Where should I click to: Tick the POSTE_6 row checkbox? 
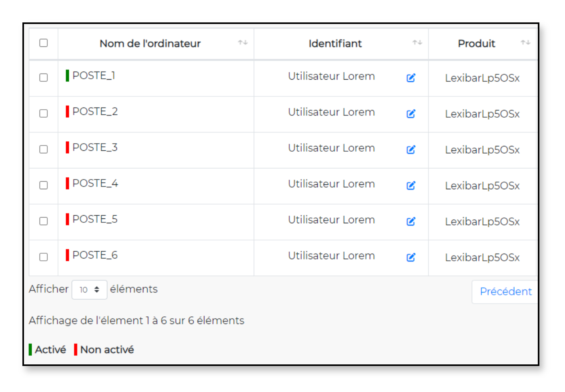44,257
